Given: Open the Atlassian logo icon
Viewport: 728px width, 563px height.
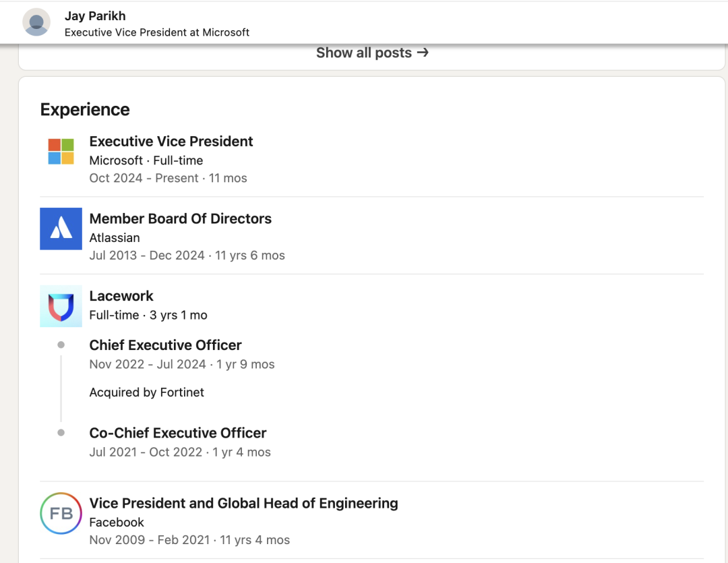Looking at the screenshot, I should [x=61, y=229].
